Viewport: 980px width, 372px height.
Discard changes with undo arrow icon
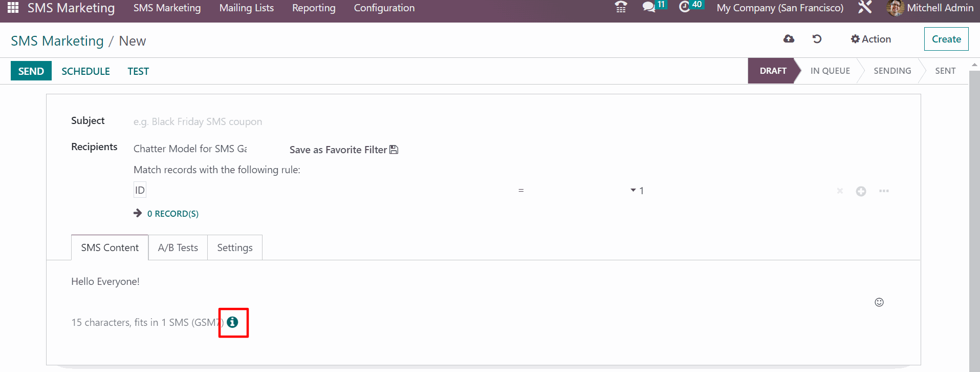[x=817, y=39]
